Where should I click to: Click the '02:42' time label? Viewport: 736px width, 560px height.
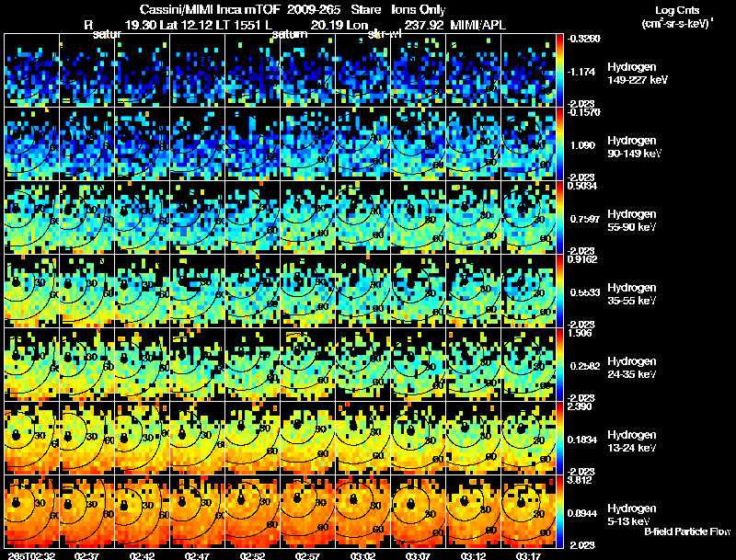pyautogui.click(x=143, y=555)
